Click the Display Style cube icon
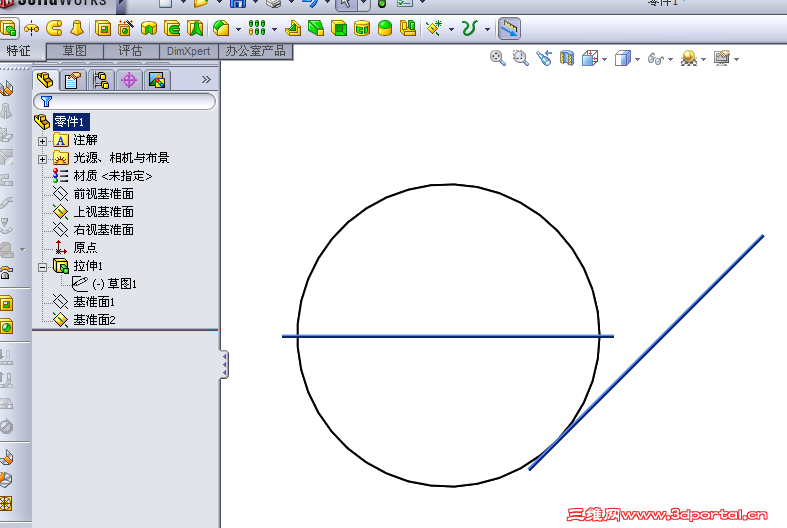The width and height of the screenshot is (787, 528). pos(623,58)
